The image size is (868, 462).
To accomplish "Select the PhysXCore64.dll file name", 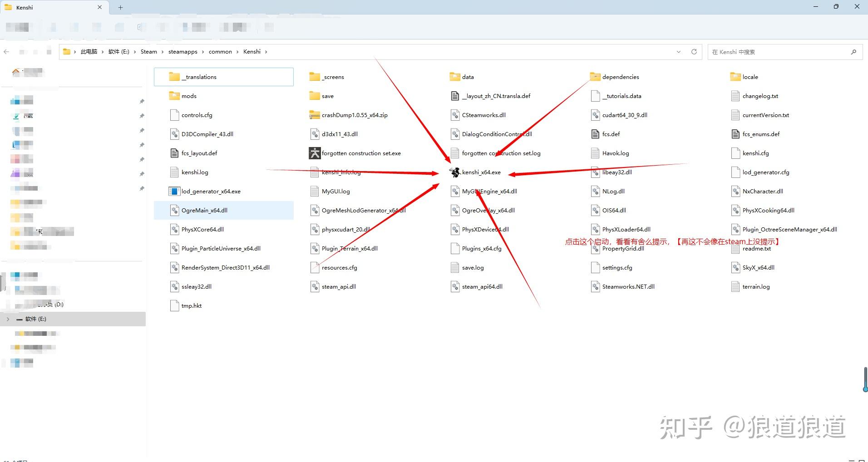I will point(202,230).
